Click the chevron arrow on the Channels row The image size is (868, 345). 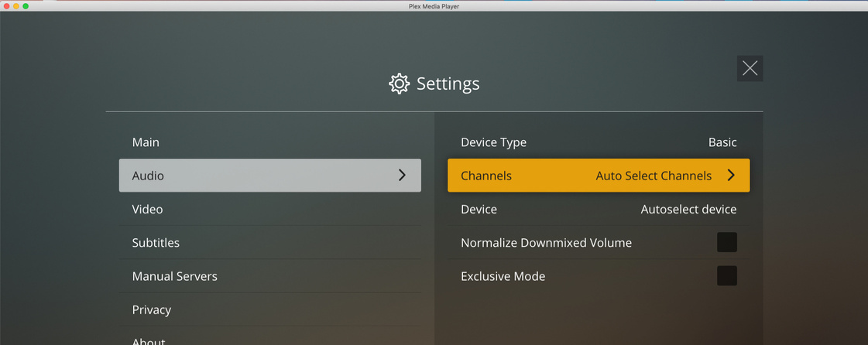[731, 176]
